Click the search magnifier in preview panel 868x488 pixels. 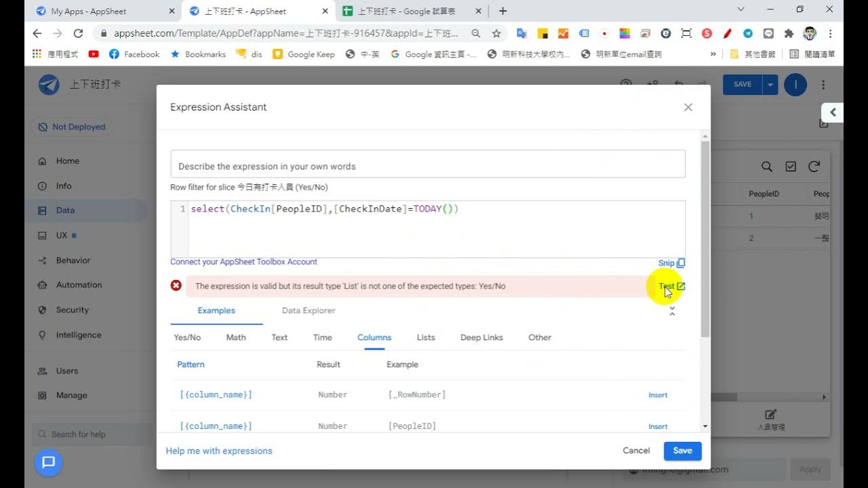coord(766,167)
